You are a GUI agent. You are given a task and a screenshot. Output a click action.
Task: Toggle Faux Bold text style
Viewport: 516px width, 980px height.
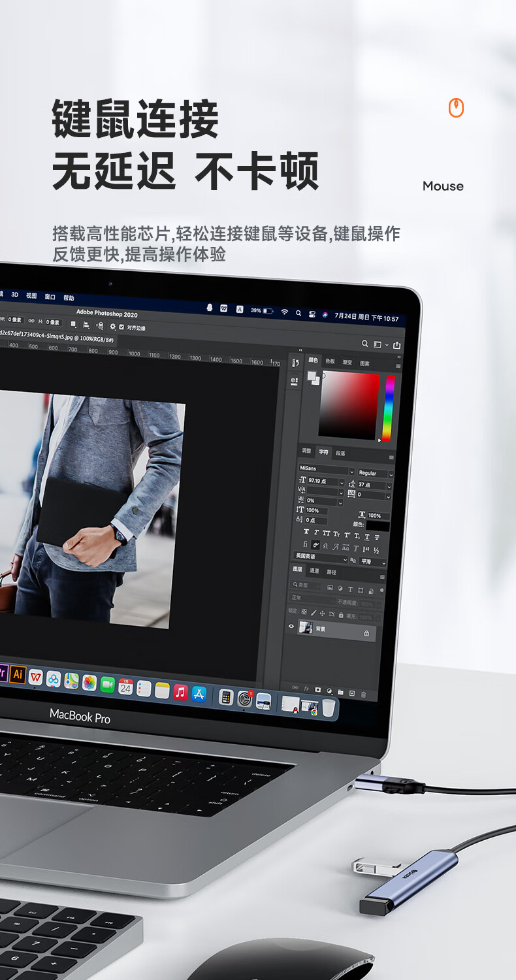point(306,531)
